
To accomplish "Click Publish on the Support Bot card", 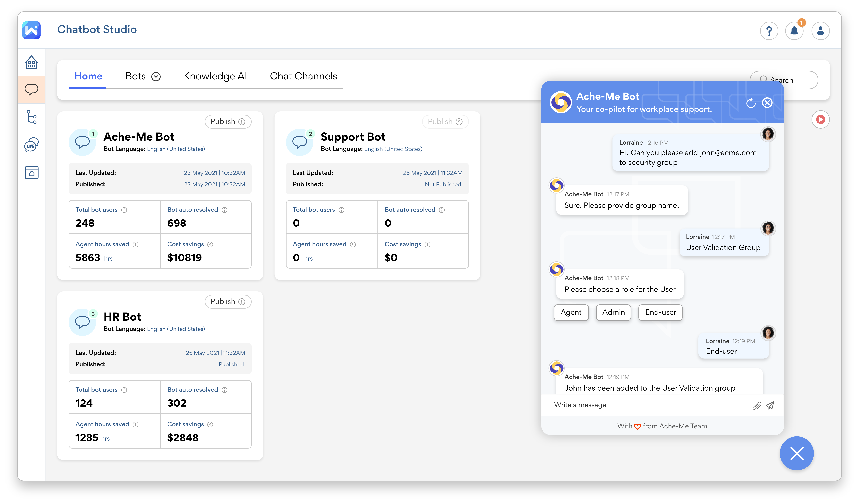I will click(x=445, y=122).
